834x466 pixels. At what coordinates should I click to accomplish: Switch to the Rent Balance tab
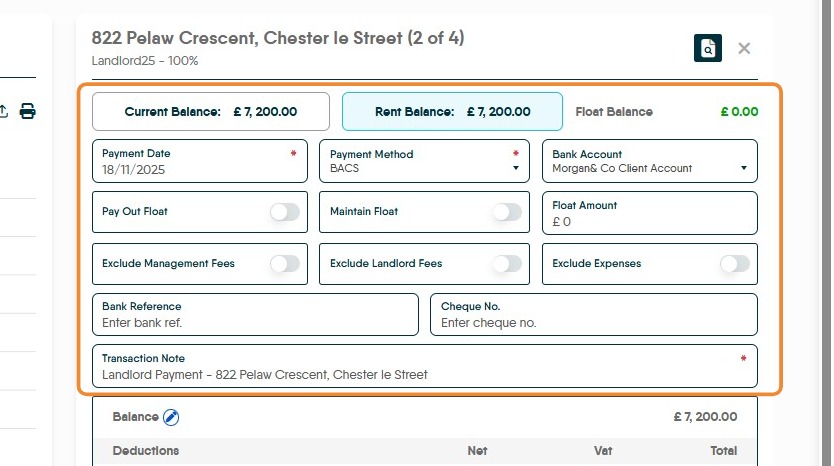point(452,112)
